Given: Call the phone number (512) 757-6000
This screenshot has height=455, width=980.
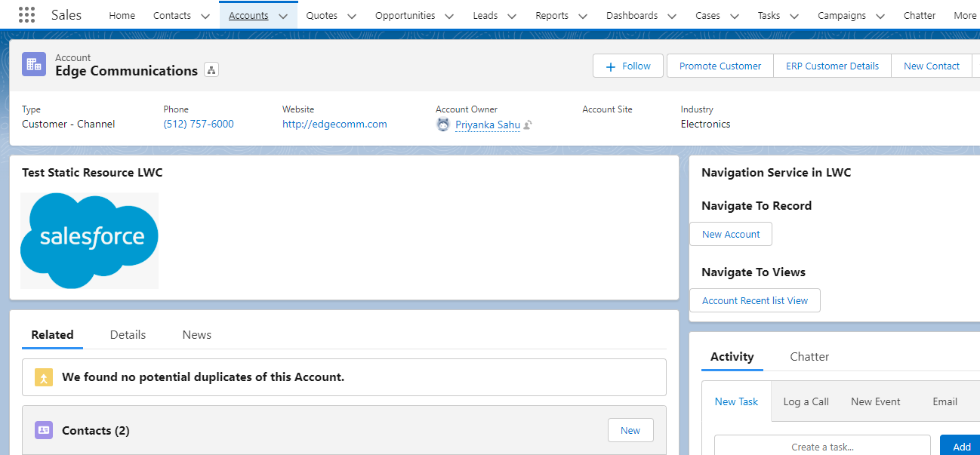Looking at the screenshot, I should [199, 124].
